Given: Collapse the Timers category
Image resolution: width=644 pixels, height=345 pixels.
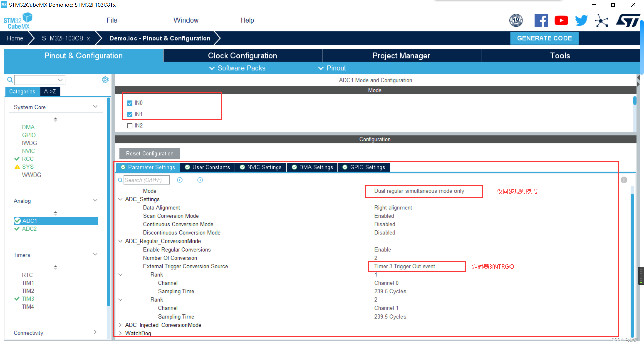Looking at the screenshot, I should (x=95, y=255).
